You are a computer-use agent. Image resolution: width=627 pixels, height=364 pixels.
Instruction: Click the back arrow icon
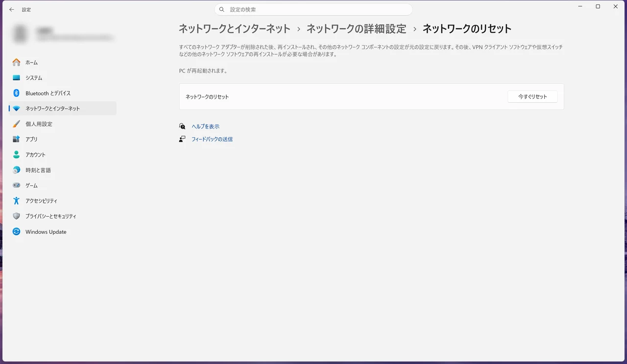click(x=12, y=9)
